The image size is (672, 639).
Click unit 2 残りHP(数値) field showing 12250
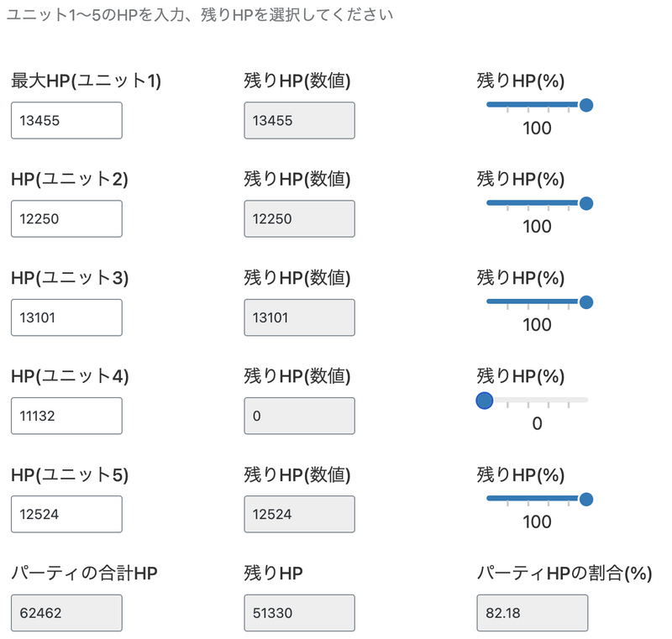coord(299,218)
